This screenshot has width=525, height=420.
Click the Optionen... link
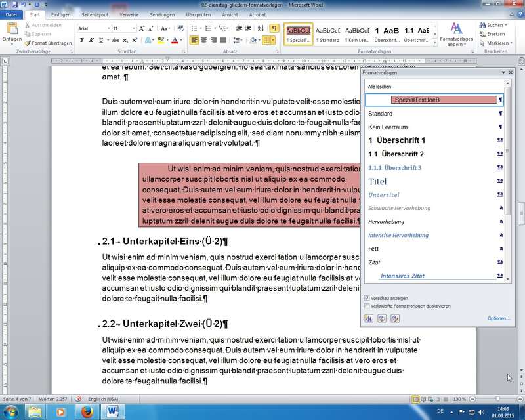pos(498,318)
